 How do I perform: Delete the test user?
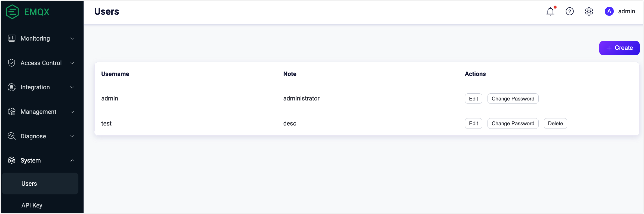pos(555,124)
